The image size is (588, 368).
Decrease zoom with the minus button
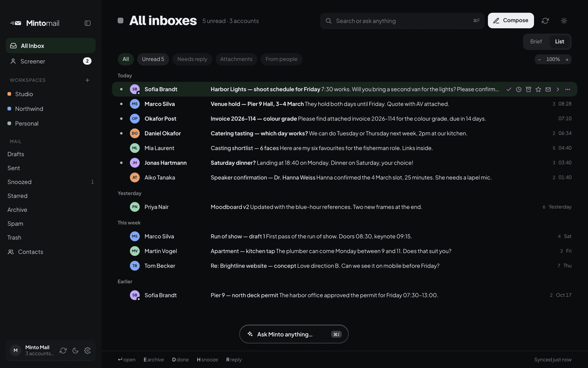(539, 60)
